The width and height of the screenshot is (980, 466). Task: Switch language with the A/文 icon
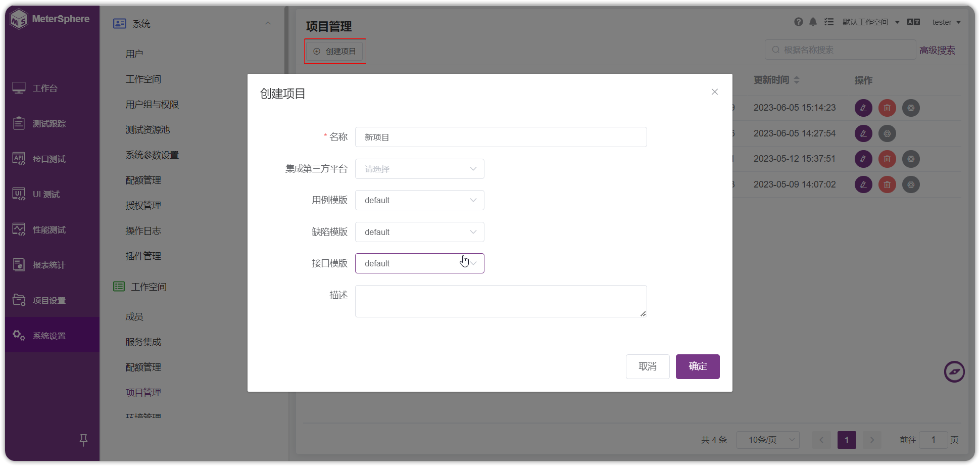(x=913, y=22)
